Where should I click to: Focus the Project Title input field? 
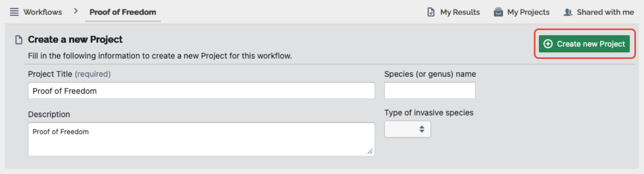click(x=201, y=91)
